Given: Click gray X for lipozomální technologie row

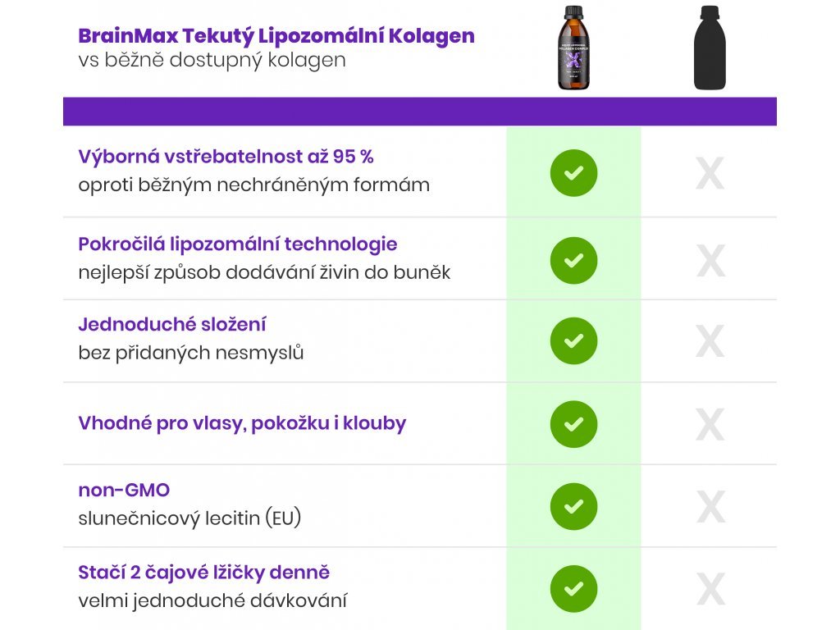Looking at the screenshot, I should (710, 261).
